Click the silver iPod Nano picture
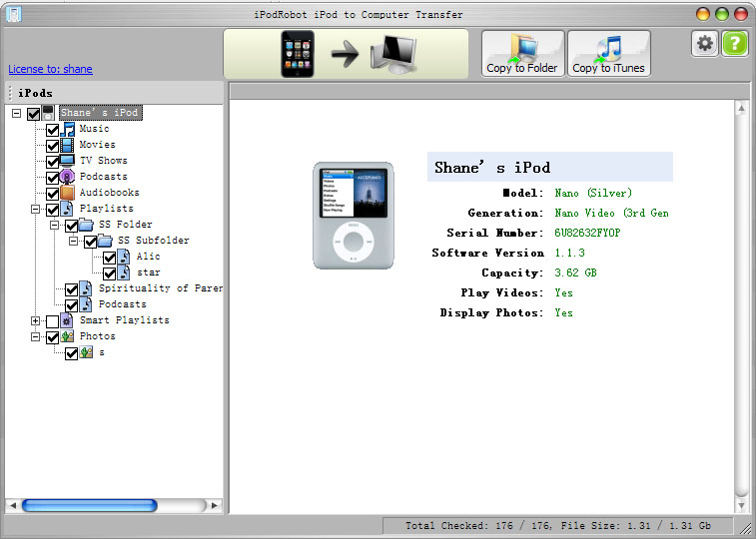 [x=354, y=216]
